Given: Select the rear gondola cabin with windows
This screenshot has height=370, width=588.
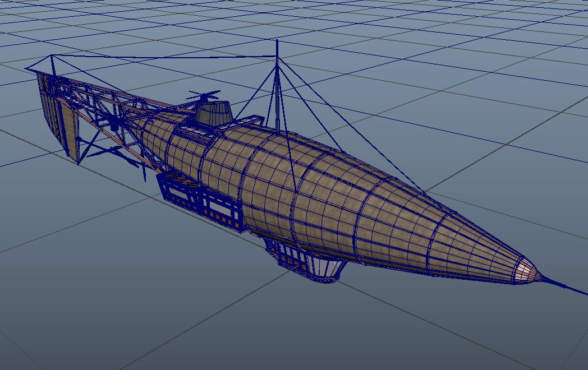Looking at the screenshot, I should (201, 201).
